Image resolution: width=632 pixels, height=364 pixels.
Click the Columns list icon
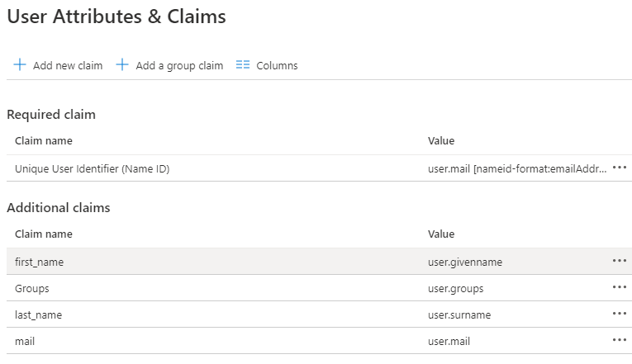click(242, 65)
